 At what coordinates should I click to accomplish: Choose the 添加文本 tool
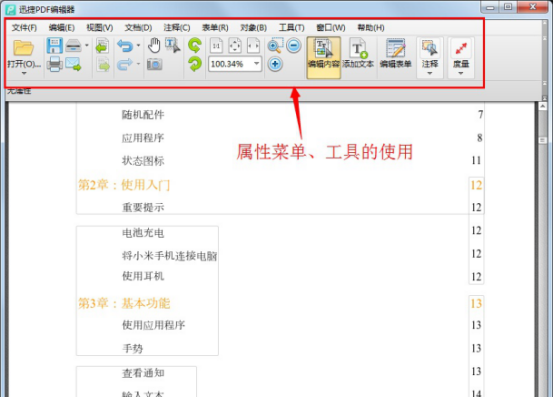coord(358,54)
